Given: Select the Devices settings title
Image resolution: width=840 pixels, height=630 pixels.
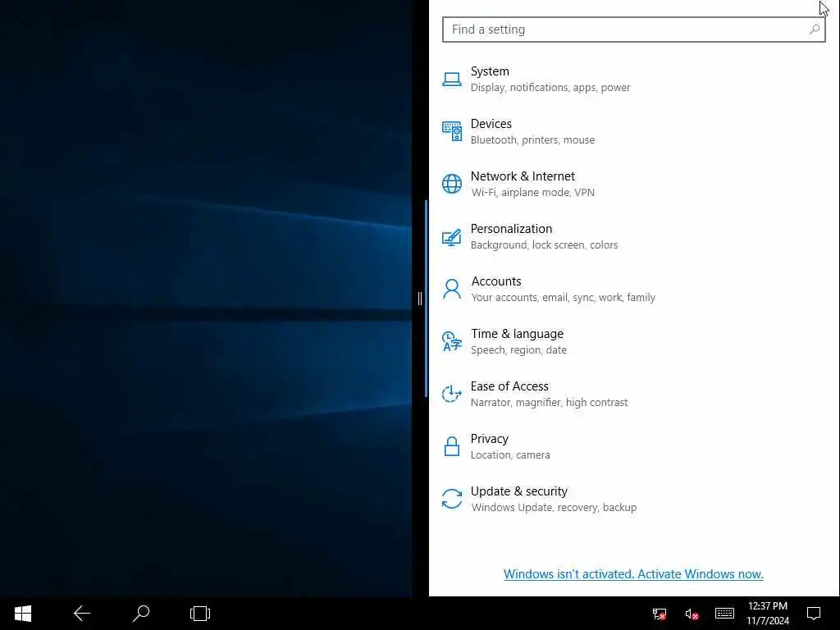Looking at the screenshot, I should point(491,124).
